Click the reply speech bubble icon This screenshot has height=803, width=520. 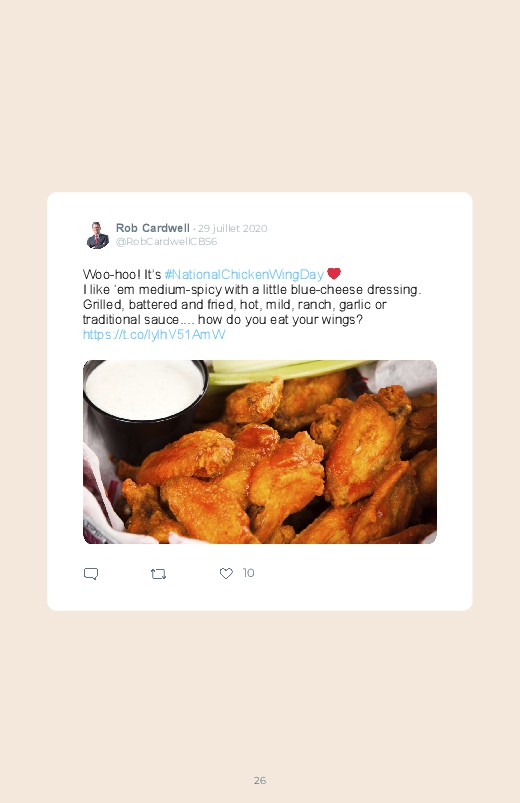91,574
